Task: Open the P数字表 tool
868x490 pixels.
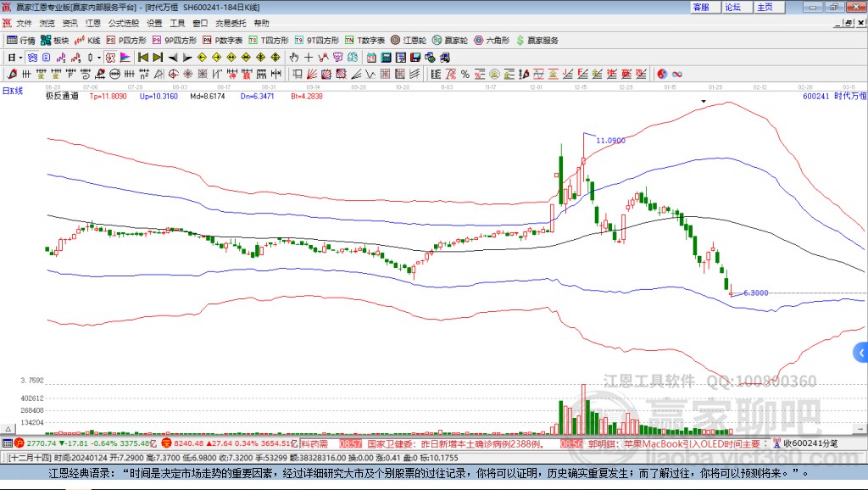Action: [223, 41]
